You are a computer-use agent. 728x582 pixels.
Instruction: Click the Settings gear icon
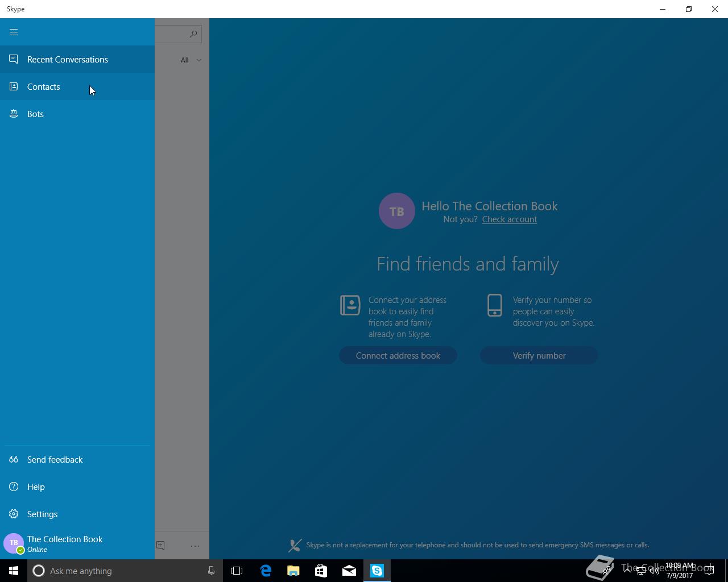pyautogui.click(x=14, y=514)
